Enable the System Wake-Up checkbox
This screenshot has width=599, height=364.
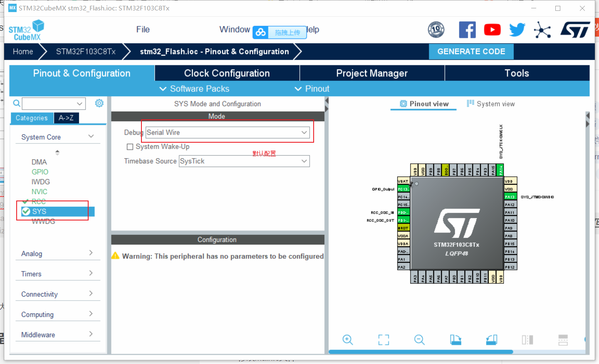point(130,146)
